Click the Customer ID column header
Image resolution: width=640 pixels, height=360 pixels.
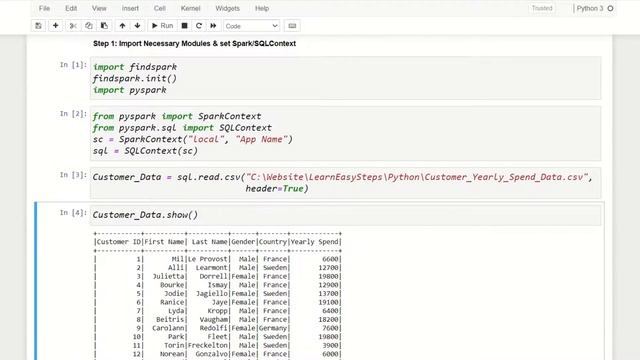coord(119,242)
